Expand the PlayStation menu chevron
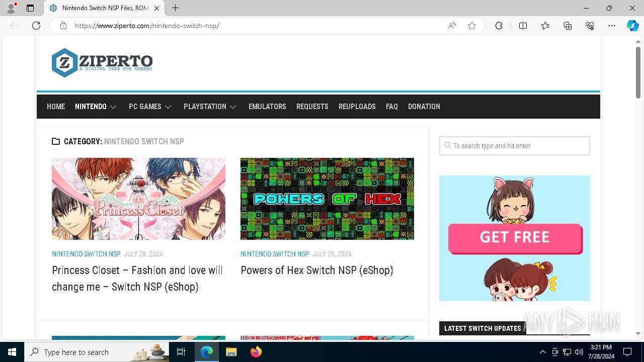 (x=233, y=107)
